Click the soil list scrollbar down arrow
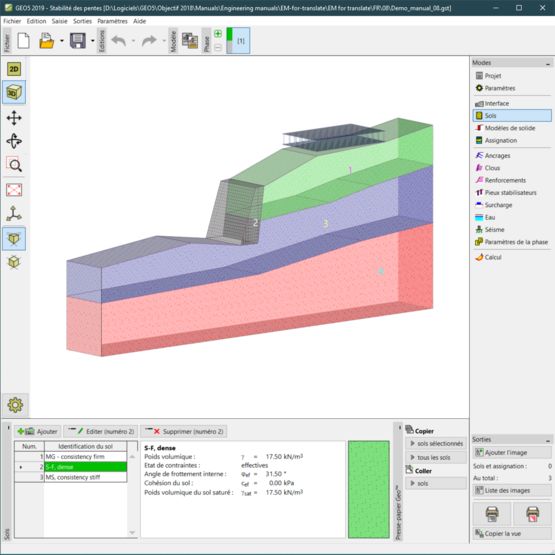The width and height of the screenshot is (555, 555). [x=132, y=533]
